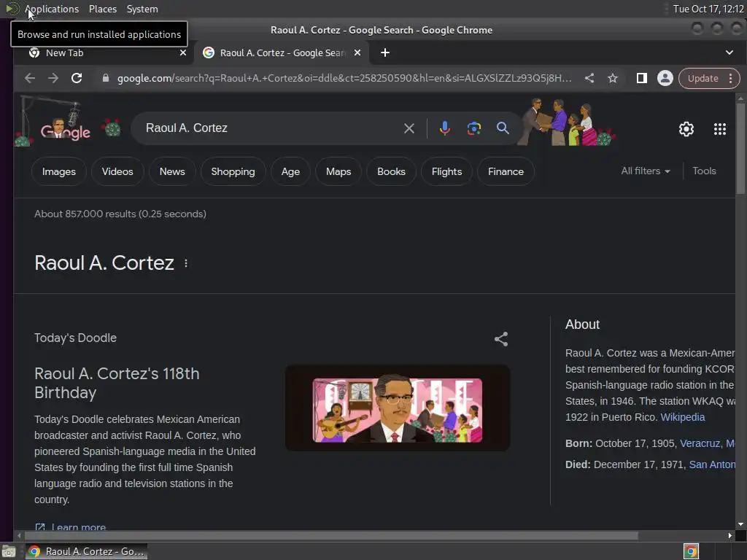Open tab search dropdown chevron
Viewport: 747px width, 560px height.
[x=729, y=52]
